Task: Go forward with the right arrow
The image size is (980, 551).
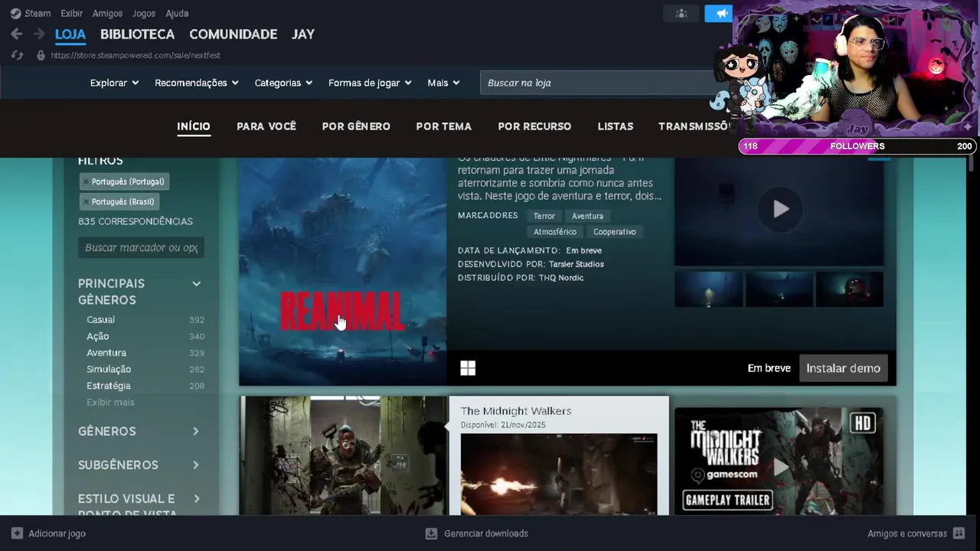Action: (x=39, y=34)
